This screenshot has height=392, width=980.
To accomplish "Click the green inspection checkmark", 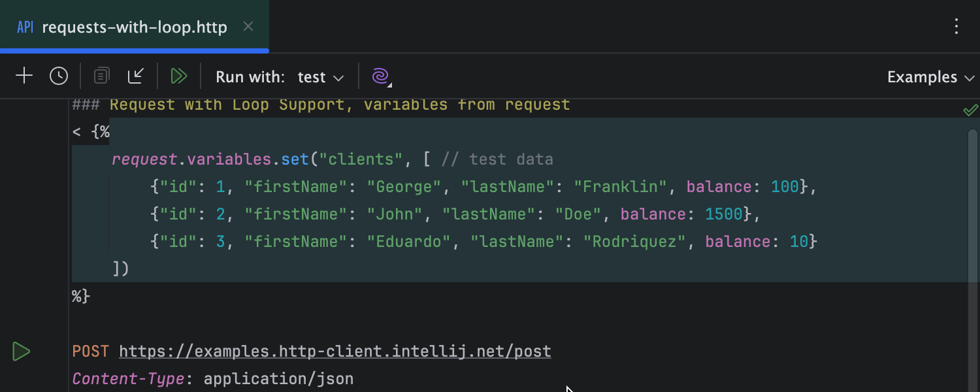I will [970, 110].
